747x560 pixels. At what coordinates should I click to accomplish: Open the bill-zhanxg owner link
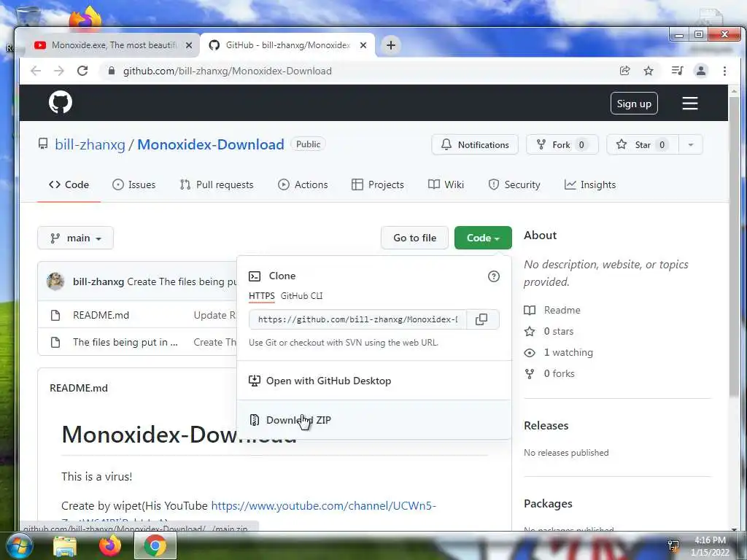(90, 144)
